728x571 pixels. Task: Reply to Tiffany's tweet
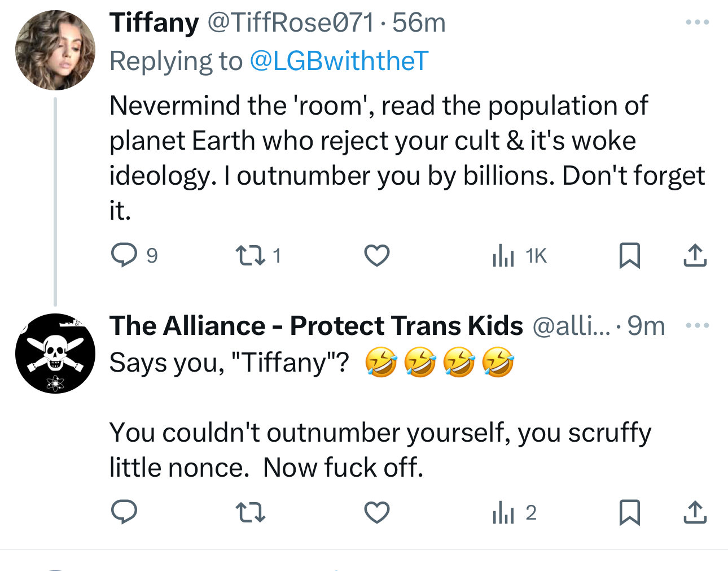(x=124, y=255)
